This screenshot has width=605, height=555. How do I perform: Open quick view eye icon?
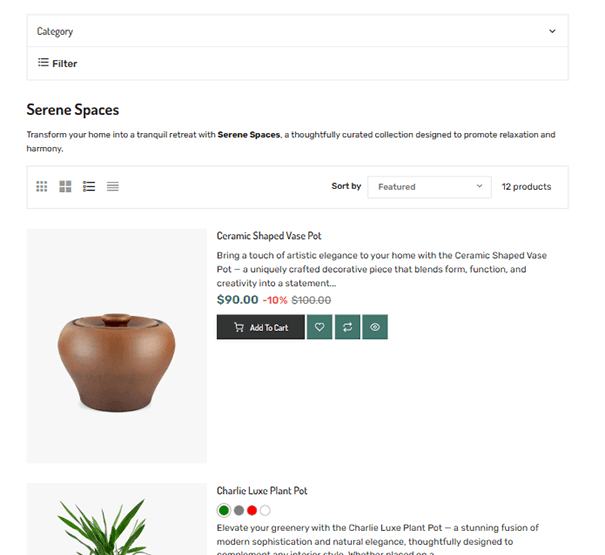click(x=375, y=327)
